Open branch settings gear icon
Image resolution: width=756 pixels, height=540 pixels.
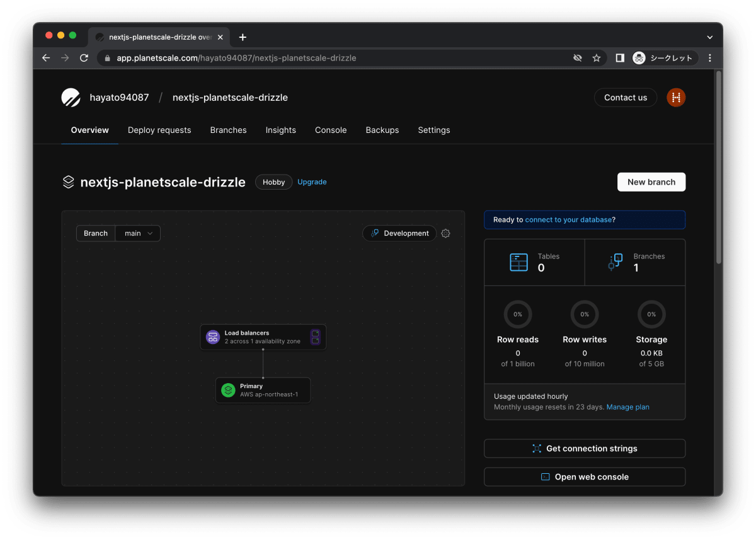pos(445,233)
